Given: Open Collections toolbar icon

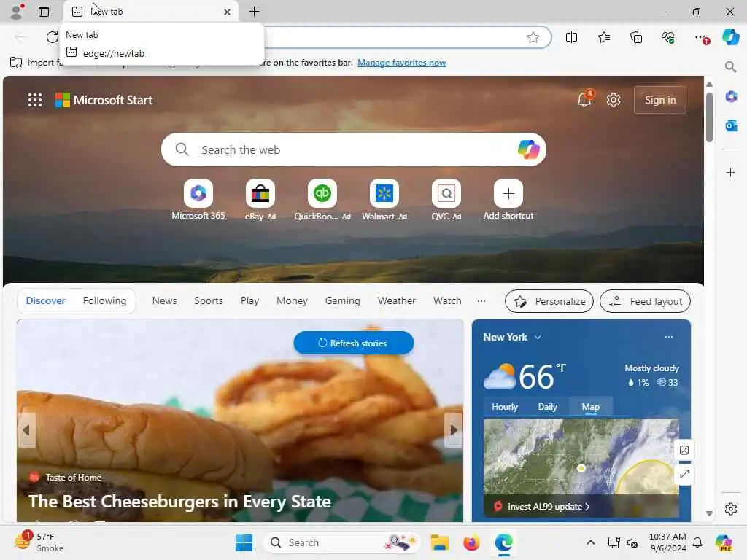Looking at the screenshot, I should click(636, 37).
